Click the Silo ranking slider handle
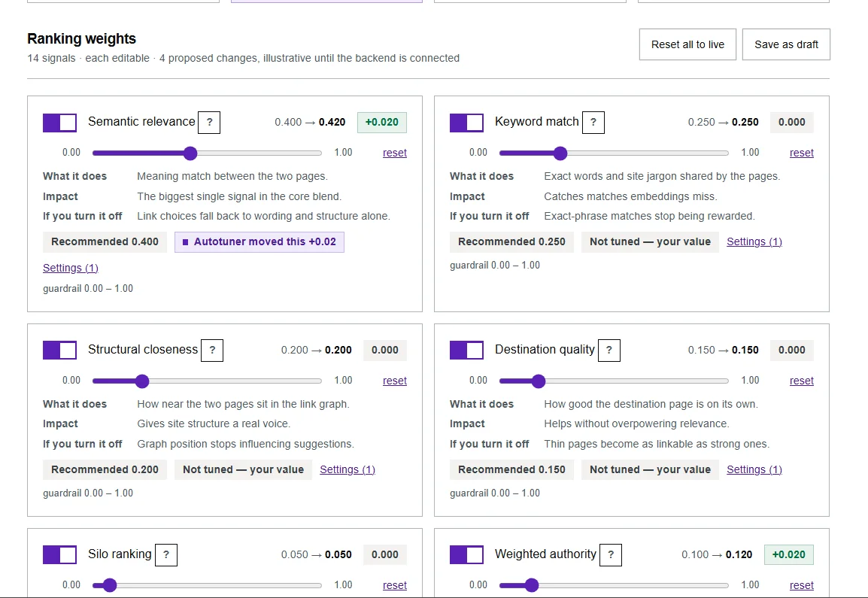The height and width of the screenshot is (598, 868). (110, 585)
